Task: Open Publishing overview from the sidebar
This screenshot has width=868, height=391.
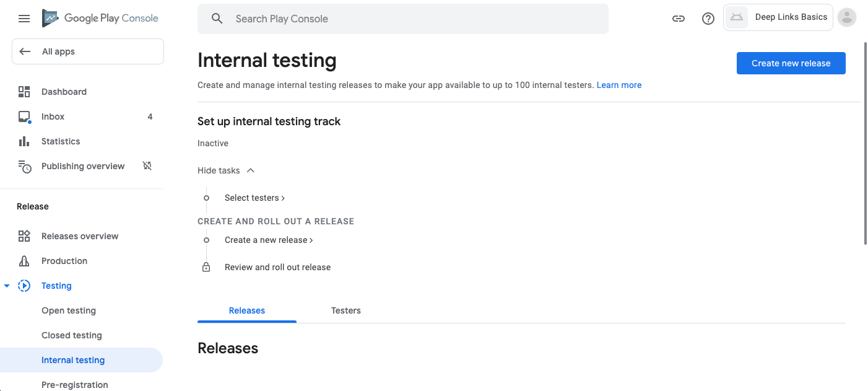Action: [x=82, y=166]
